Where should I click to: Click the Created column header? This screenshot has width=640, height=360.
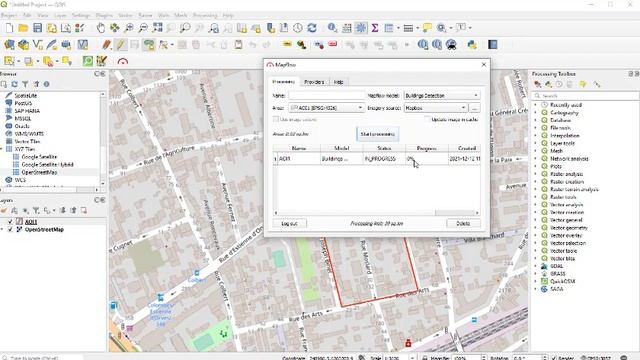tap(465, 148)
